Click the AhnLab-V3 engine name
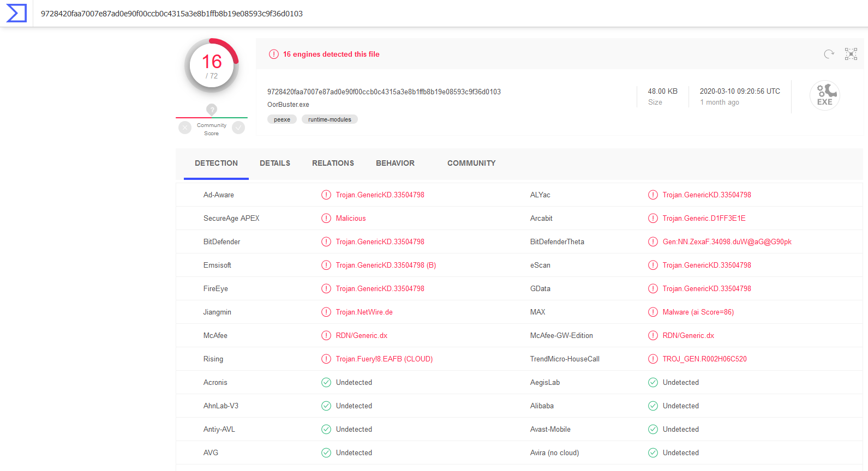 coord(221,406)
